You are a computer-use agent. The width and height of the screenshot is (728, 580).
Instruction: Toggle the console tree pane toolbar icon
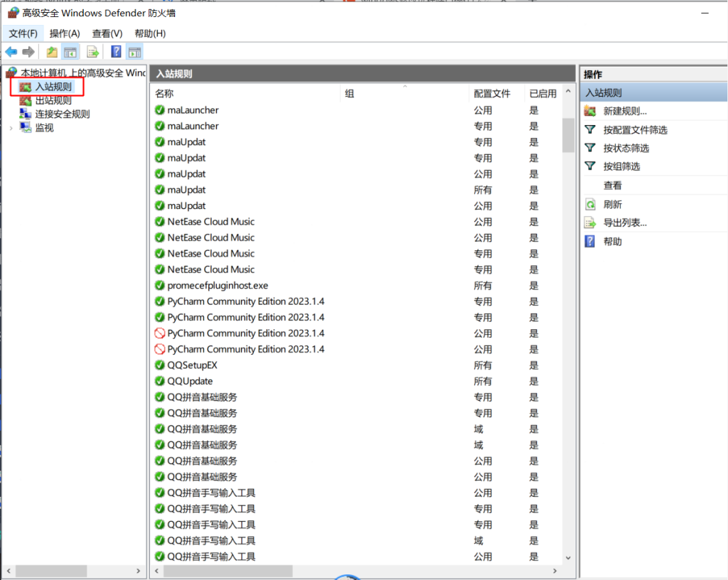pos(70,52)
